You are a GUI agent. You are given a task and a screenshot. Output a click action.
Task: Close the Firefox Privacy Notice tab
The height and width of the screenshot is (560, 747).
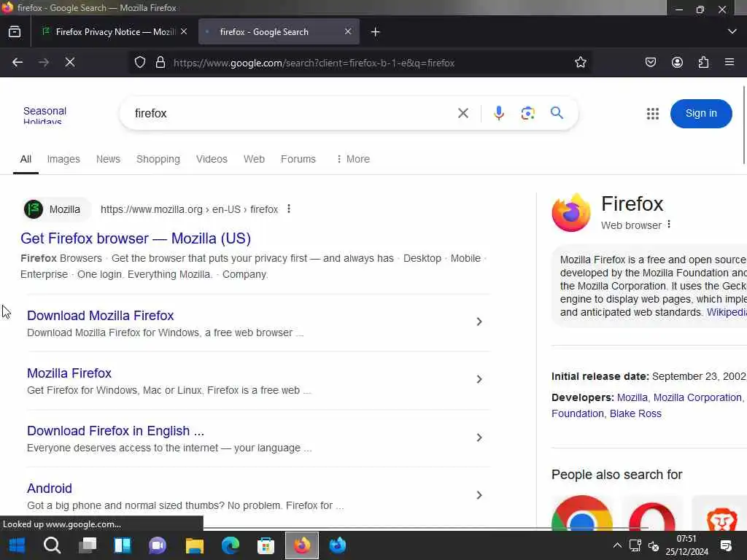[184, 31]
